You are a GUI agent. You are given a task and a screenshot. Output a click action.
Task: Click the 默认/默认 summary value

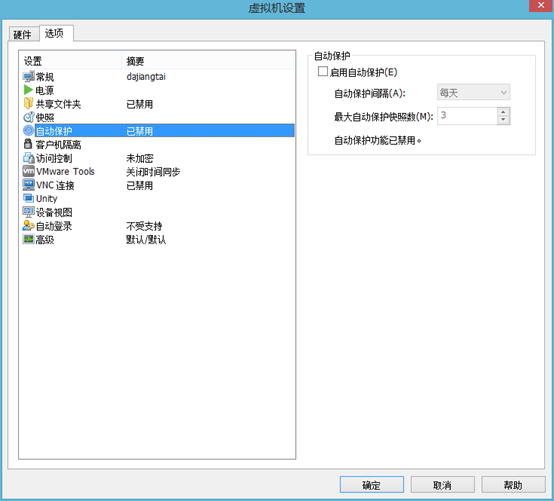coord(146,240)
